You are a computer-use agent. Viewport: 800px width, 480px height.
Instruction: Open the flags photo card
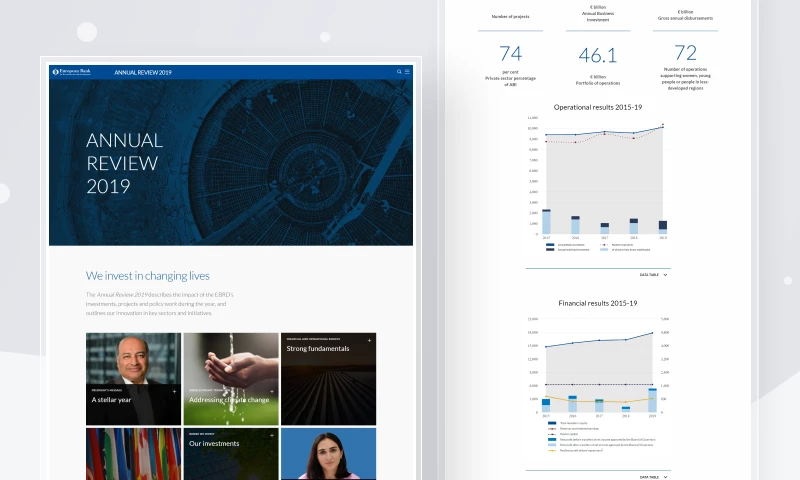coord(133,453)
